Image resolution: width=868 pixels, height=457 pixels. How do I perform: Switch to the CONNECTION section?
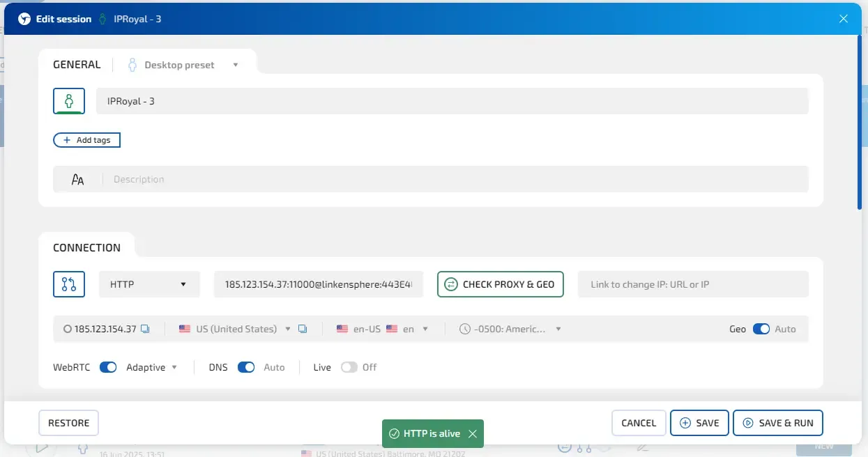tap(86, 247)
